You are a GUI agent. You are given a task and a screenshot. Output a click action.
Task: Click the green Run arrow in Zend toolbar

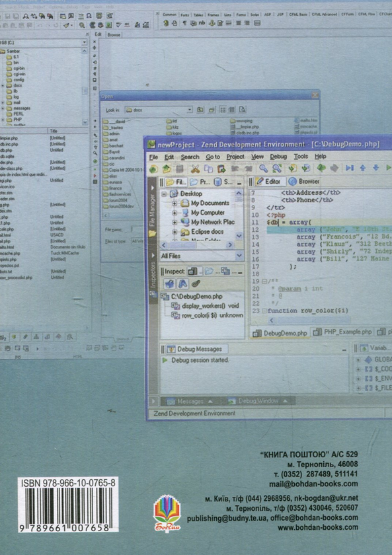tap(389, 168)
